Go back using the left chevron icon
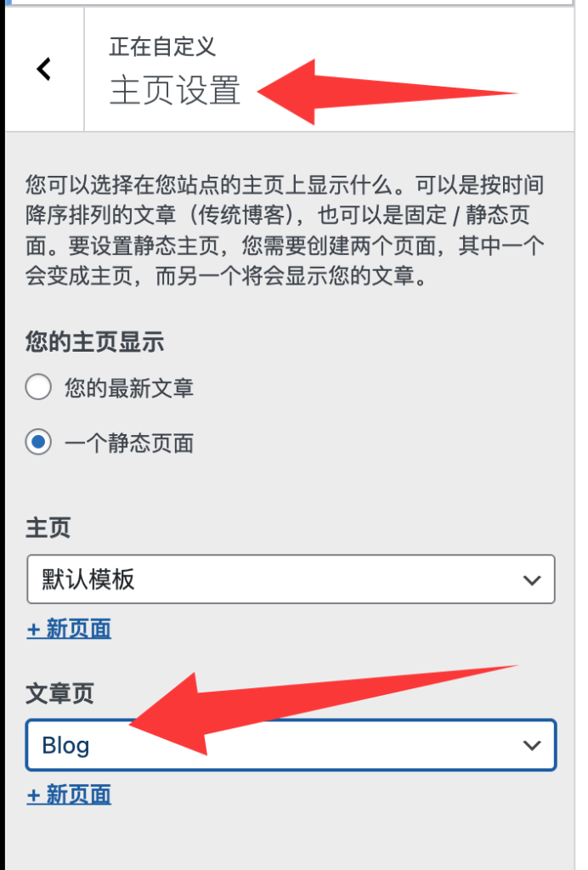This screenshot has width=588, height=870. tap(44, 70)
